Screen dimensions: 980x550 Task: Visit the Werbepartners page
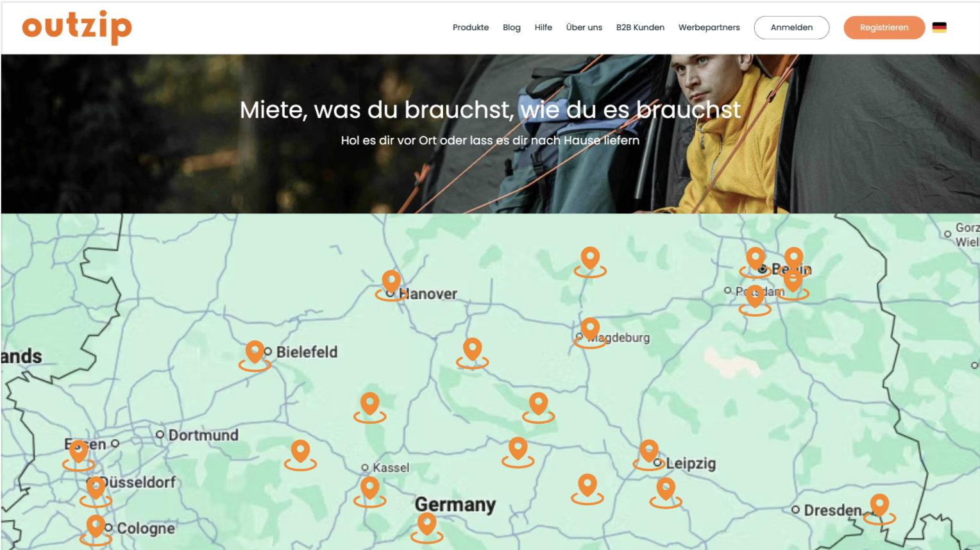[709, 28]
